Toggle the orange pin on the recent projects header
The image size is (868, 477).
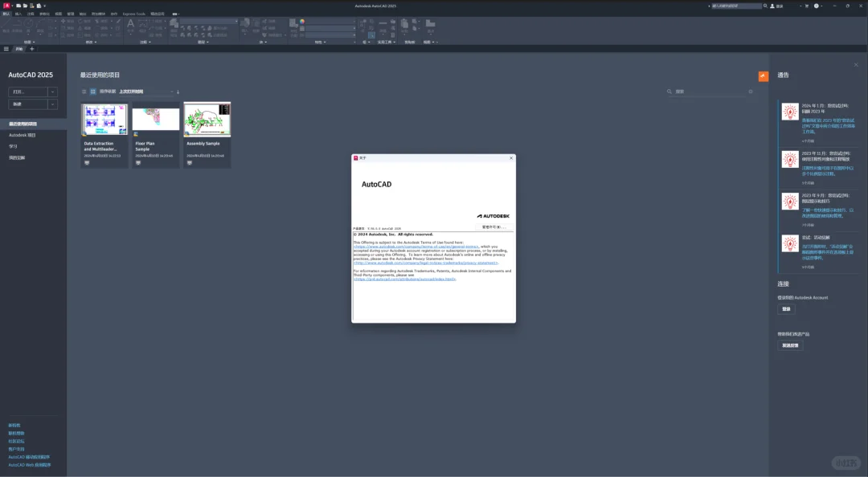763,75
